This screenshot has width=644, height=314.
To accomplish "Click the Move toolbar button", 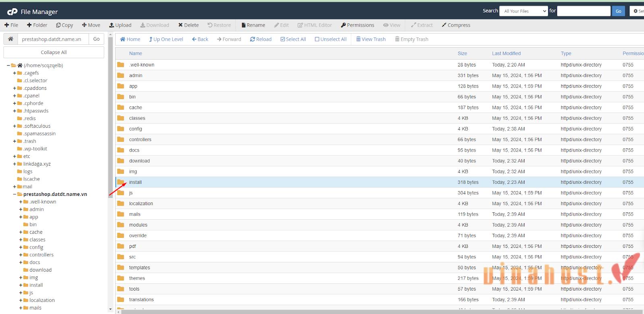I will (91, 25).
